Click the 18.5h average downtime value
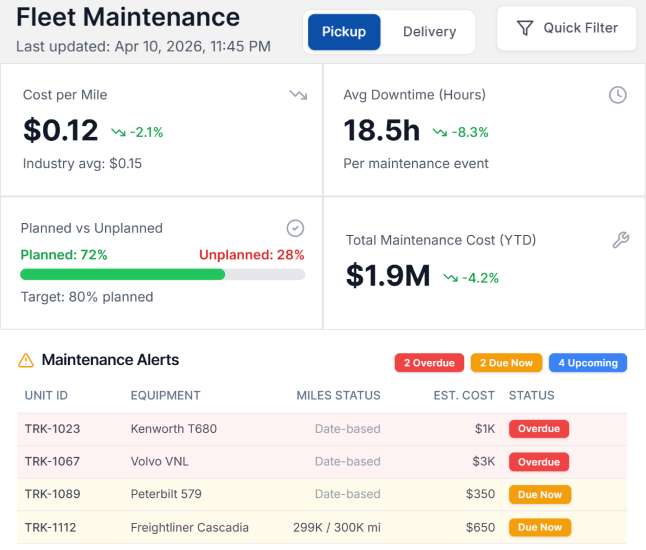The width and height of the screenshot is (646, 550). 382,131
